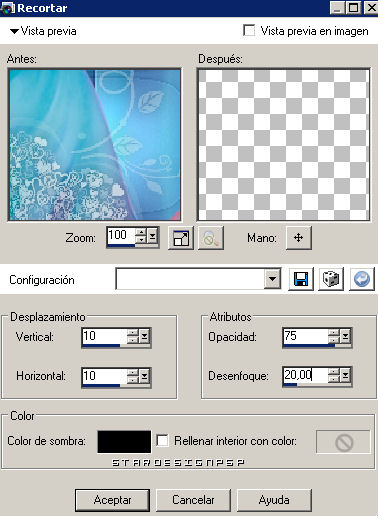This screenshot has width=378, height=516.
Task: Pick the black Color de sombra swatch
Action: click(x=124, y=442)
